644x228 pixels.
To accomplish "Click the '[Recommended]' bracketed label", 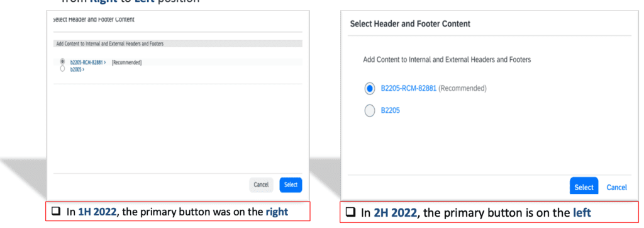I will click(126, 62).
